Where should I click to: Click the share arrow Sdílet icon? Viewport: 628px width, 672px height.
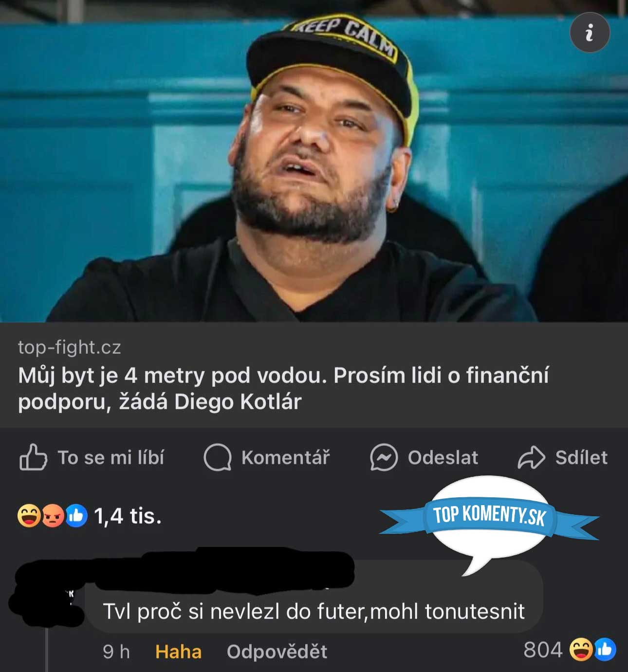click(531, 457)
